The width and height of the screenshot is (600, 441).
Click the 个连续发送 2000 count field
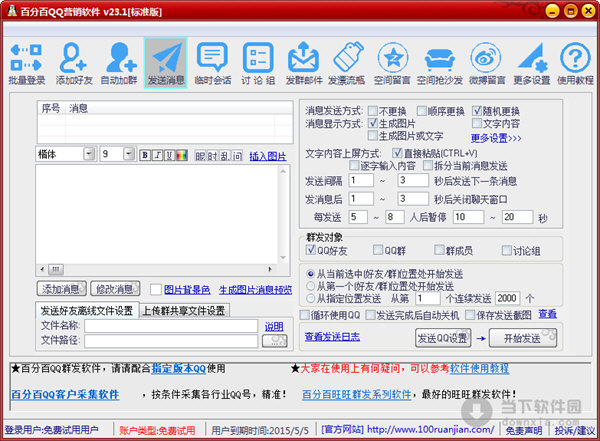pyautogui.click(x=508, y=298)
